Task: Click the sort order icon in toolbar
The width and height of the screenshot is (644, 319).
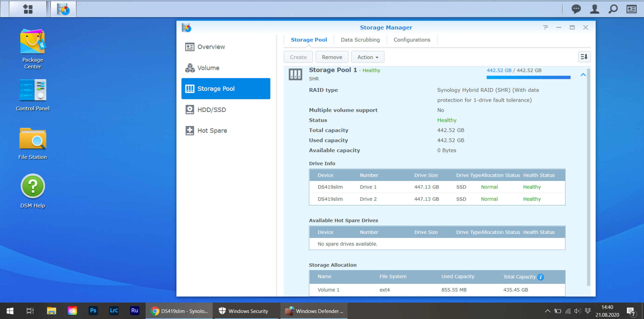Action: (584, 57)
